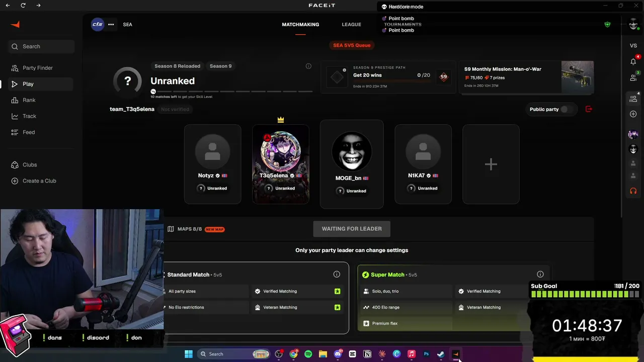This screenshot has width=644, height=362.
Task: Go back with the left arrow
Action: click(x=8, y=5)
